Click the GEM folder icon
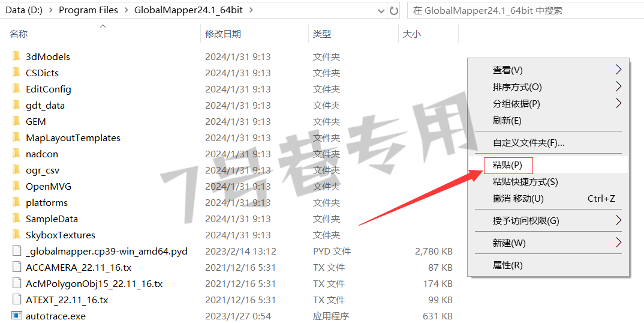 click(16, 121)
